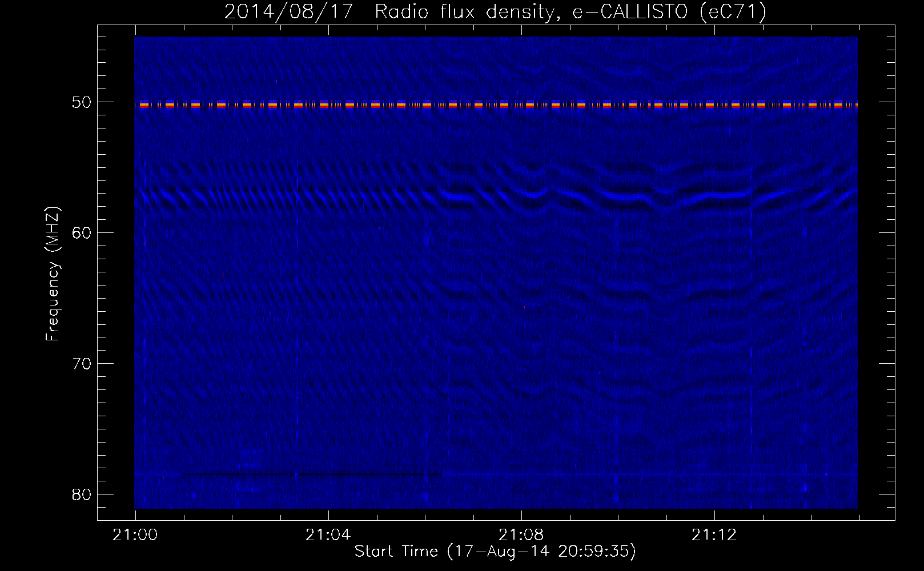The height and width of the screenshot is (571, 924).
Task: Click the time tick label '21:00'
Action: [135, 534]
